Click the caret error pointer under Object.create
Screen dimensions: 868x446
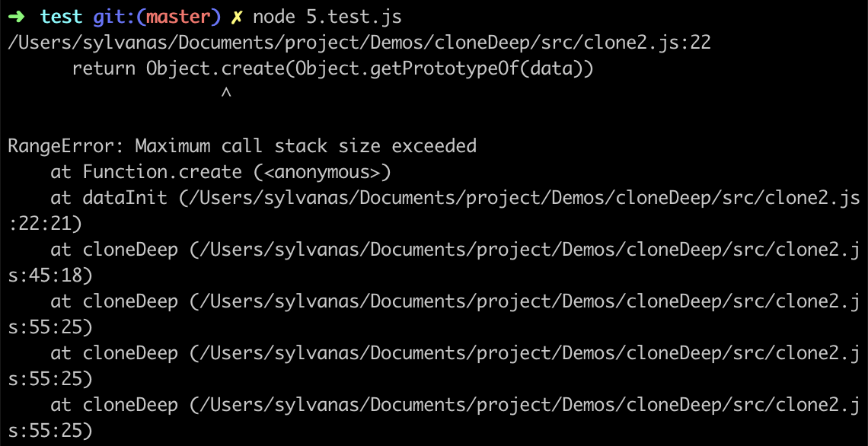coord(225,94)
